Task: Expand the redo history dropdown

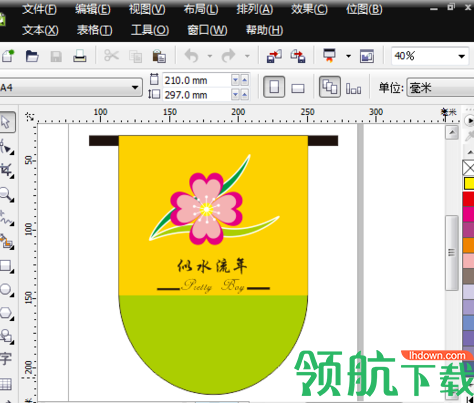Action: (x=247, y=56)
